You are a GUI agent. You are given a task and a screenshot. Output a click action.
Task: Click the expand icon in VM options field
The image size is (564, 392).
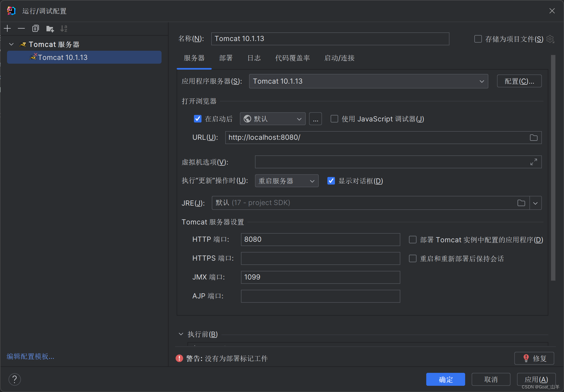(533, 162)
